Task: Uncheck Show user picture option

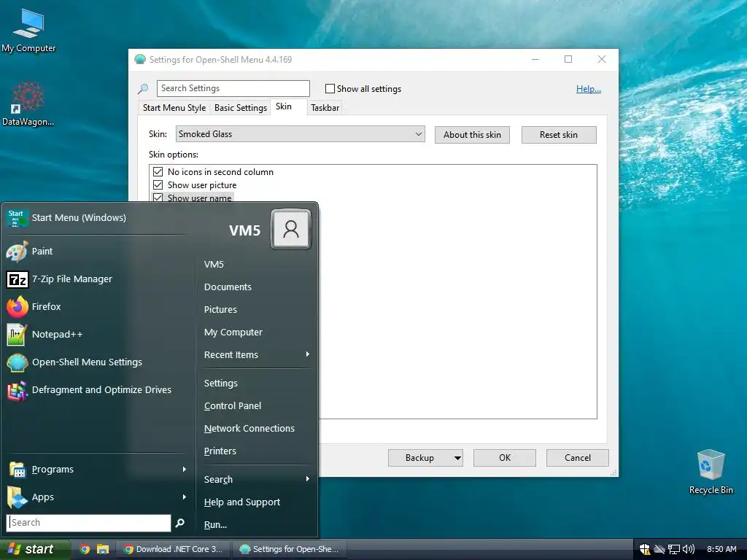Action: [x=158, y=184]
